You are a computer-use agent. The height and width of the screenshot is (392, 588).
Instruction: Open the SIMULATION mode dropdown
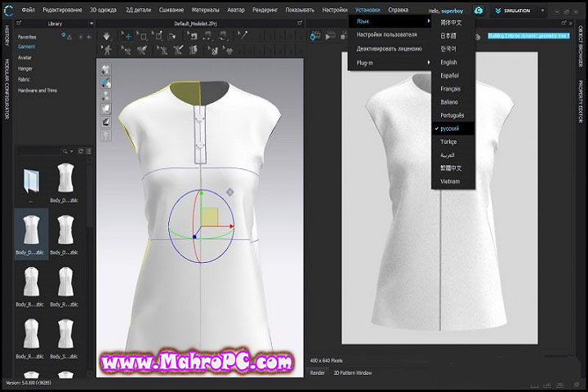[542, 11]
